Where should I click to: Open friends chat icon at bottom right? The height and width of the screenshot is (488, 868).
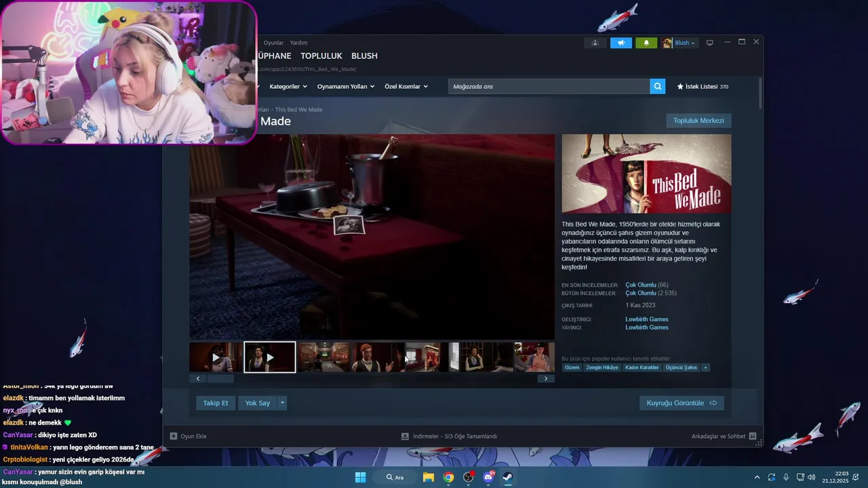coord(753,436)
